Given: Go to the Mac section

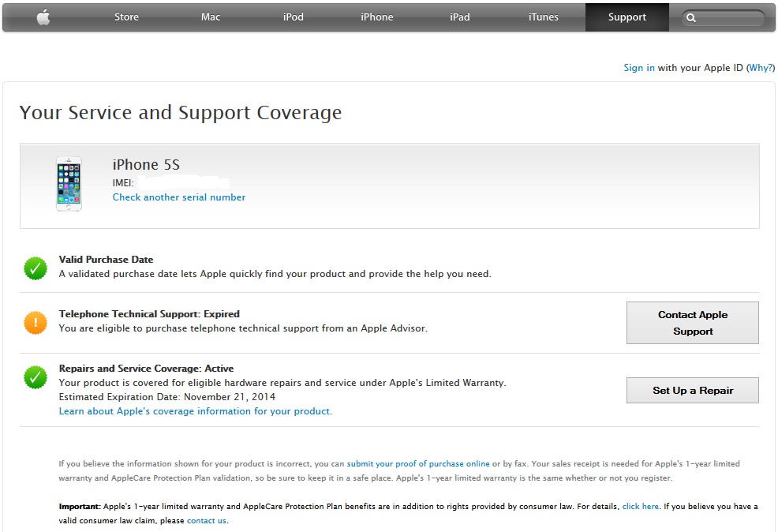Looking at the screenshot, I should tap(211, 17).
